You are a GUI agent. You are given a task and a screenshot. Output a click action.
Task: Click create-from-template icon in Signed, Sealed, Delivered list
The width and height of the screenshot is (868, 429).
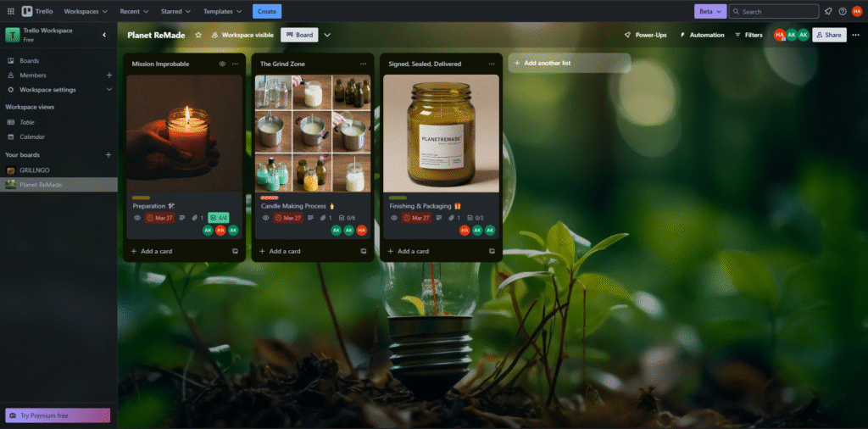pos(491,251)
